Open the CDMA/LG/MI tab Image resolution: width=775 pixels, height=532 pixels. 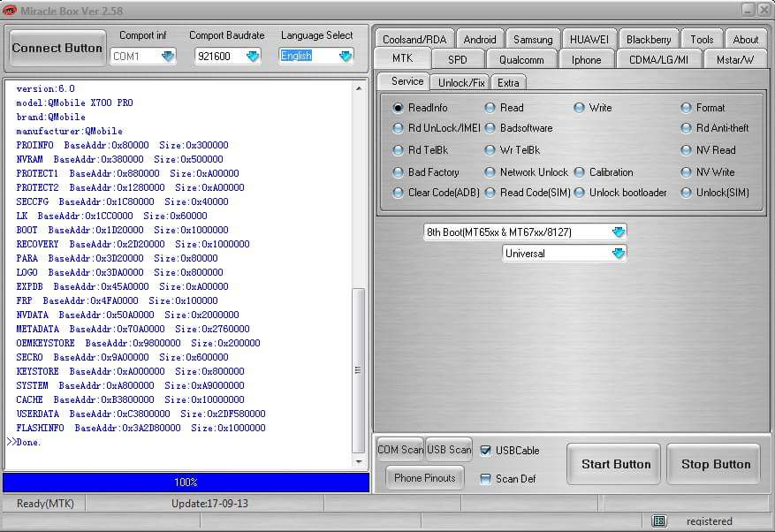pyautogui.click(x=658, y=60)
